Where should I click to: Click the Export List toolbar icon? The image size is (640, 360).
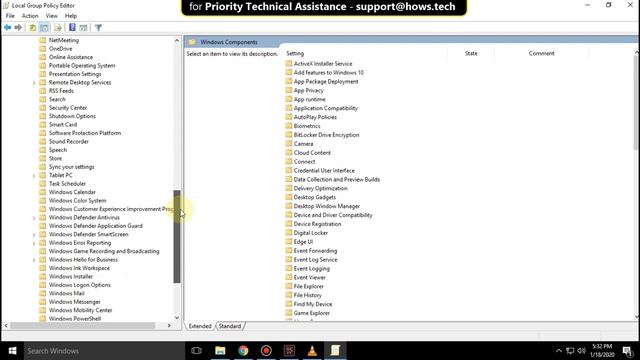[x=58, y=27]
